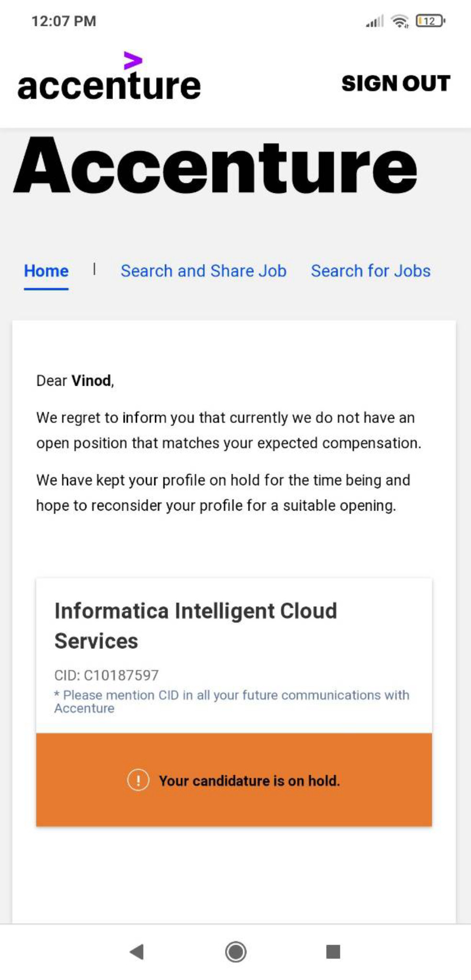This screenshot has width=471, height=980.
Task: Tap the CID: C10187597 text
Action: 106,675
